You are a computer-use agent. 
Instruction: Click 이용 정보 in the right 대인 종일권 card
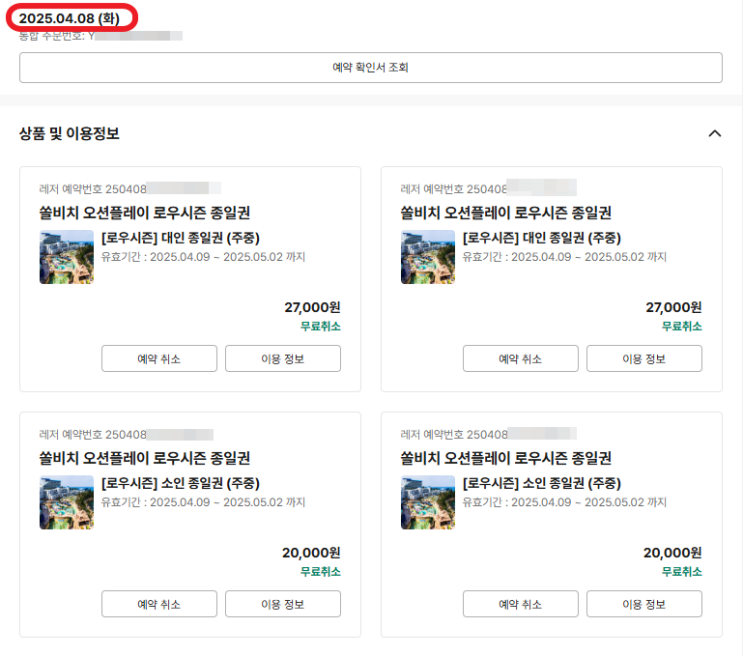(x=644, y=359)
